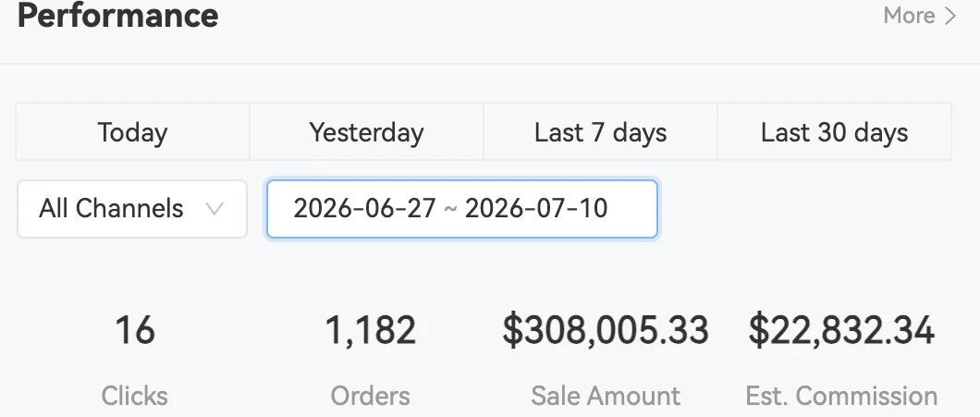Choose the Last 7 days tab

(600, 132)
